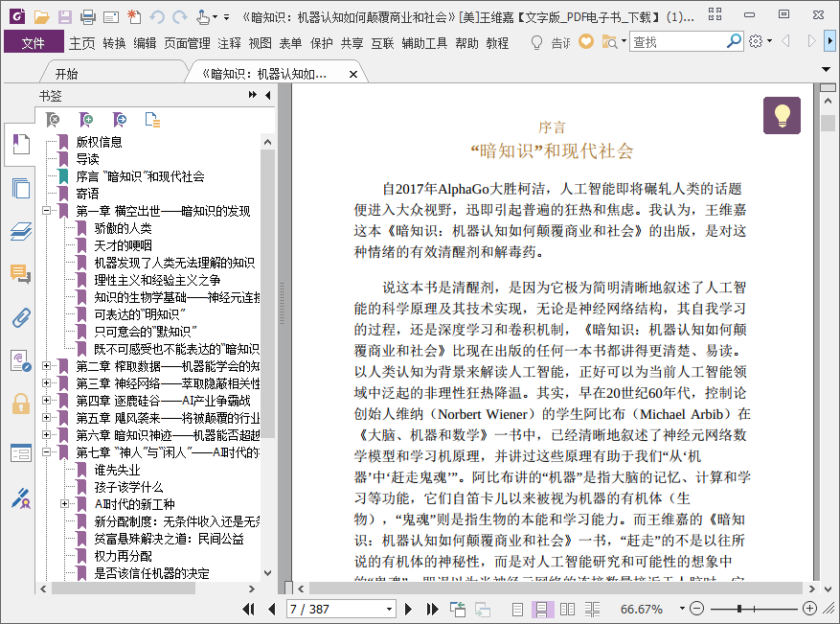Redo the last action

coord(180,17)
